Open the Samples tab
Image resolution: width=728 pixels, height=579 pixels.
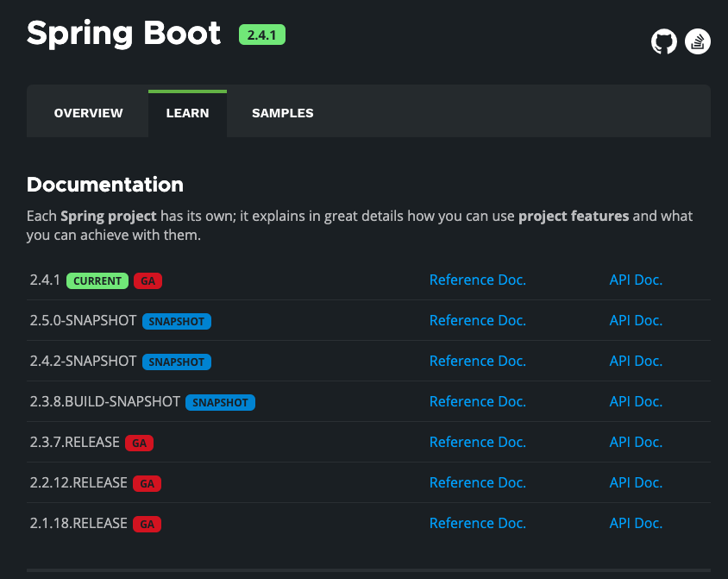click(x=283, y=113)
